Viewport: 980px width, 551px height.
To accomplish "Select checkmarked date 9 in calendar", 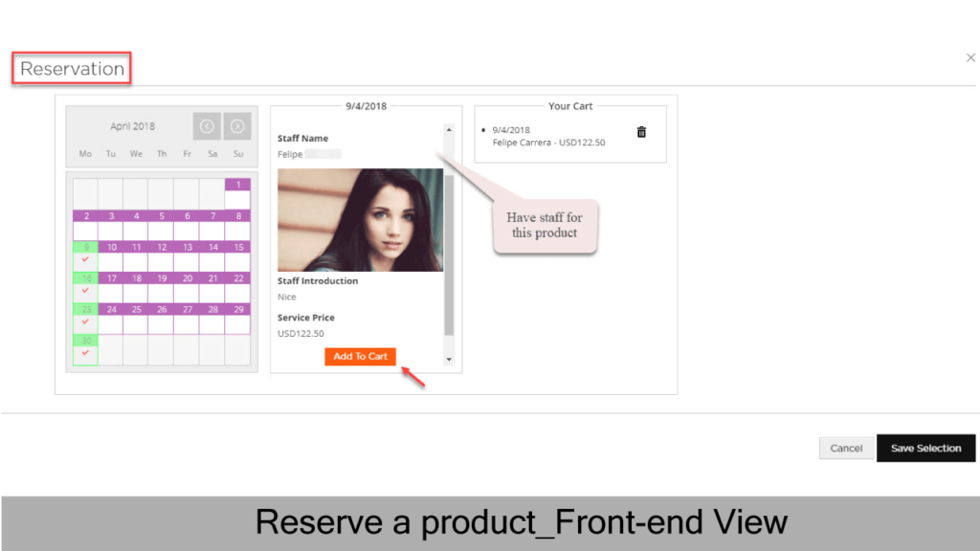I will [85, 255].
